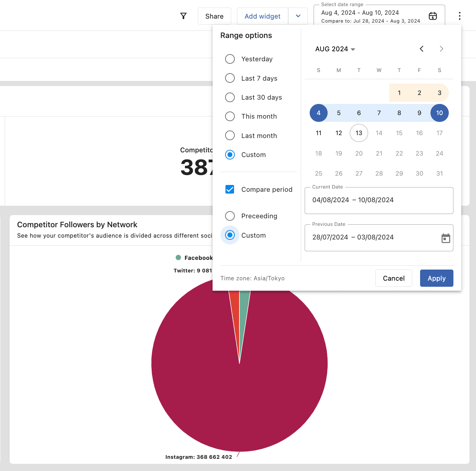
Task: Uncheck the Compare period checkbox
Action: pos(230,190)
